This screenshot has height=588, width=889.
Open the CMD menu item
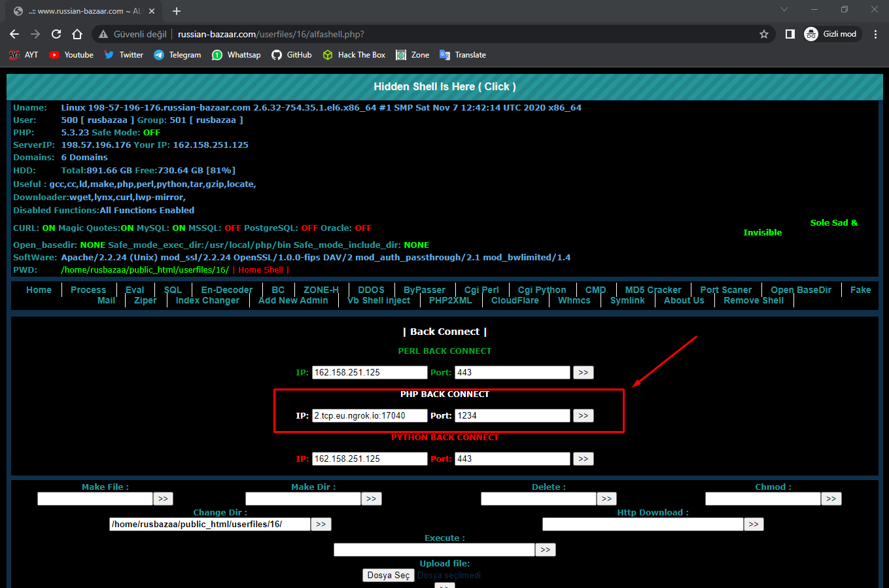point(596,290)
